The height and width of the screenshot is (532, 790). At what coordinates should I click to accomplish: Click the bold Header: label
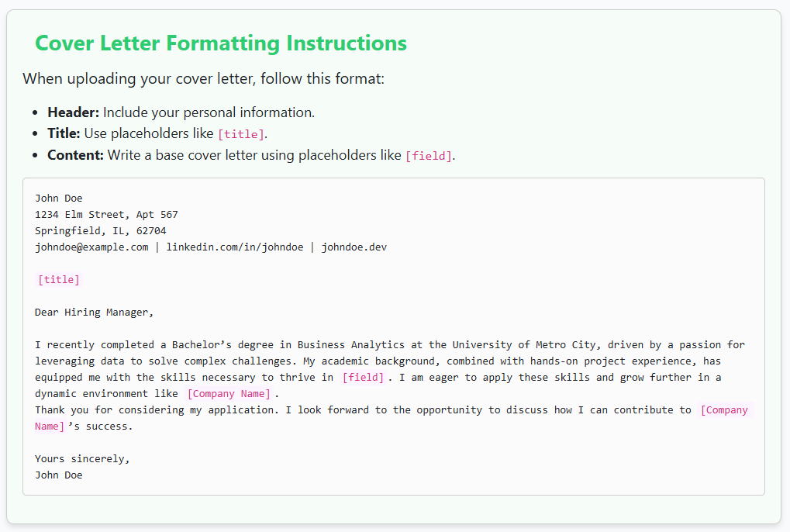pyautogui.click(x=74, y=112)
